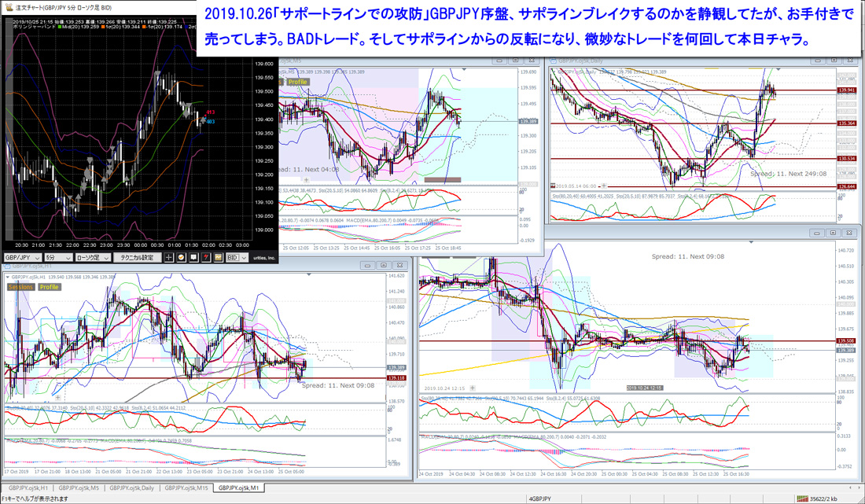Close the M5 chart window
This screenshot has width=865, height=504.
[x=532, y=60]
